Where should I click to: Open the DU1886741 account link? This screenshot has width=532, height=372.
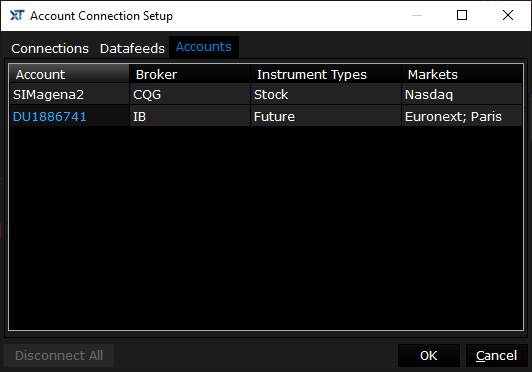click(50, 116)
